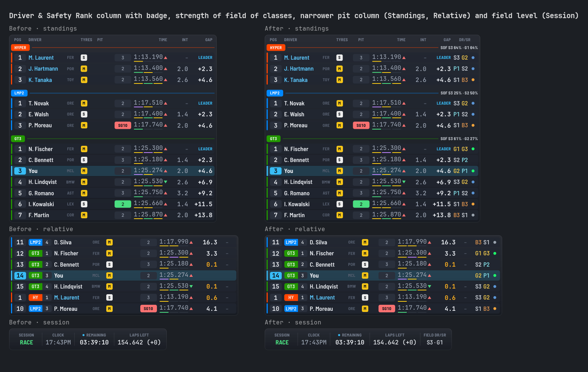Click G. Romano's +9.2 gap in Before standings

205,193
